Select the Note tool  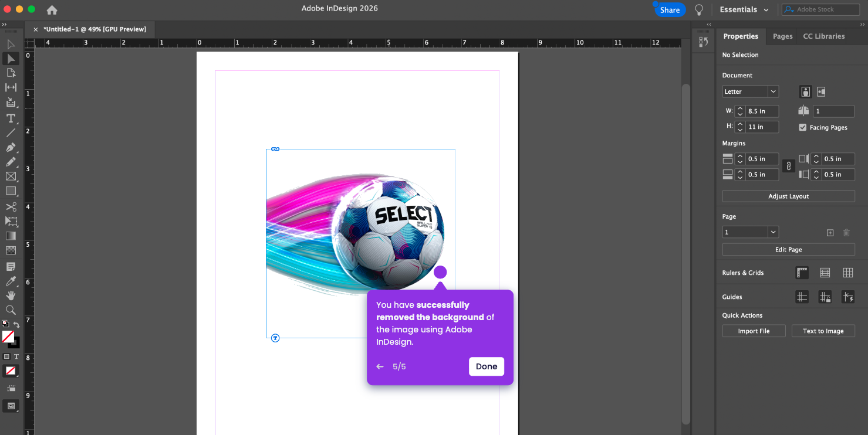[11, 267]
